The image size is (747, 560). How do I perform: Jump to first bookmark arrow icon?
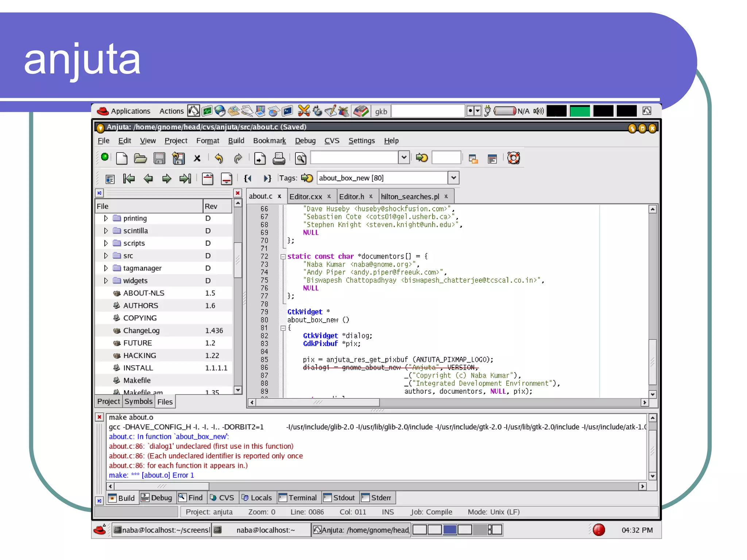pos(129,179)
